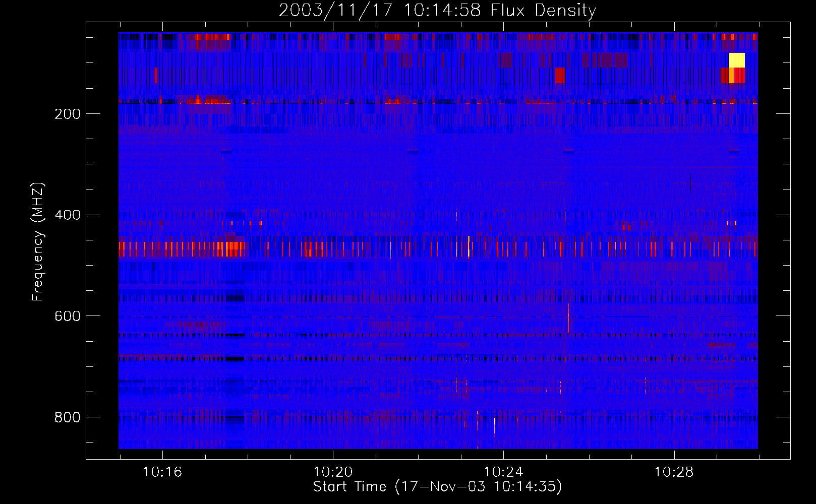
Task: Click the "Start Time (17-Nov-03 10:14:35)" label
Action: 438,487
